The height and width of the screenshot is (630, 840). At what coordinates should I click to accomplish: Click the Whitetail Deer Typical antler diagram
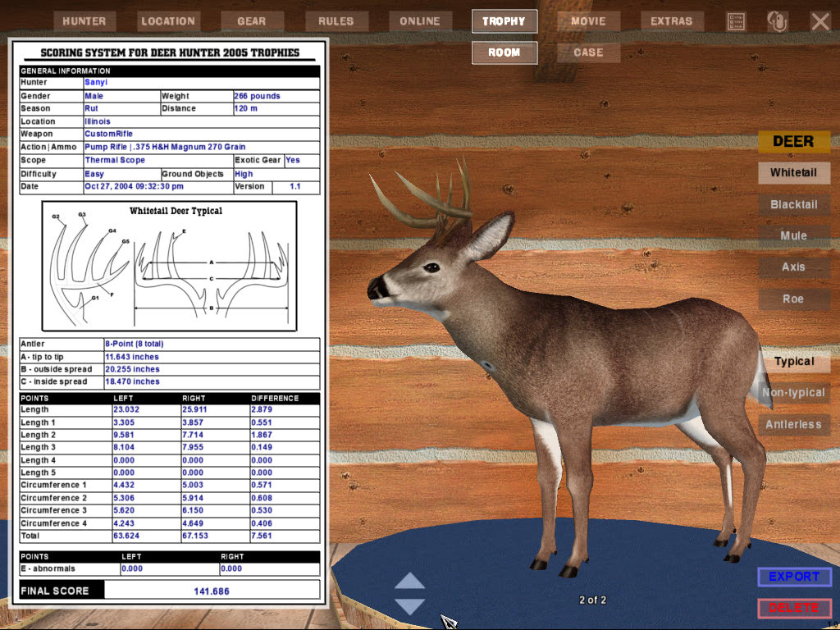pyautogui.click(x=169, y=267)
